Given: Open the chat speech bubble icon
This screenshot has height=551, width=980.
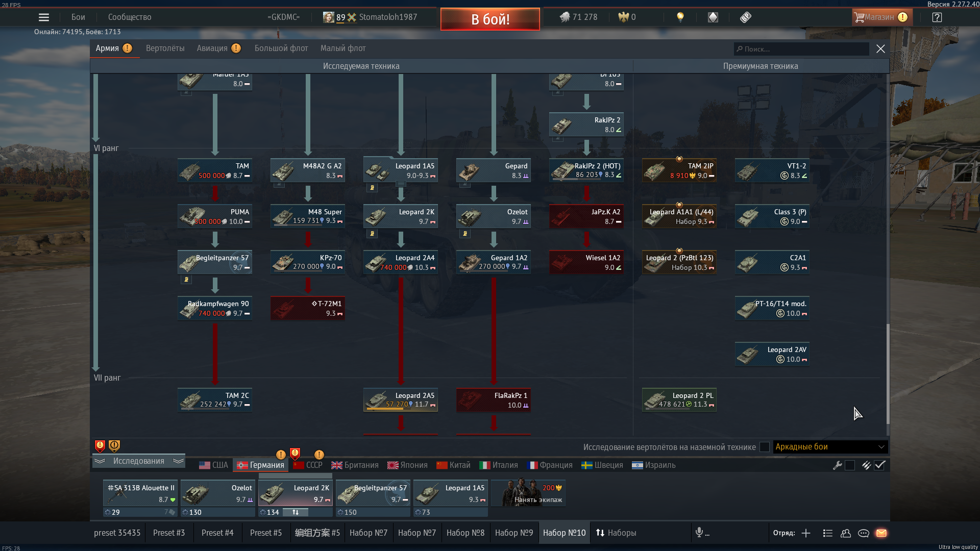Looking at the screenshot, I should coord(864,533).
